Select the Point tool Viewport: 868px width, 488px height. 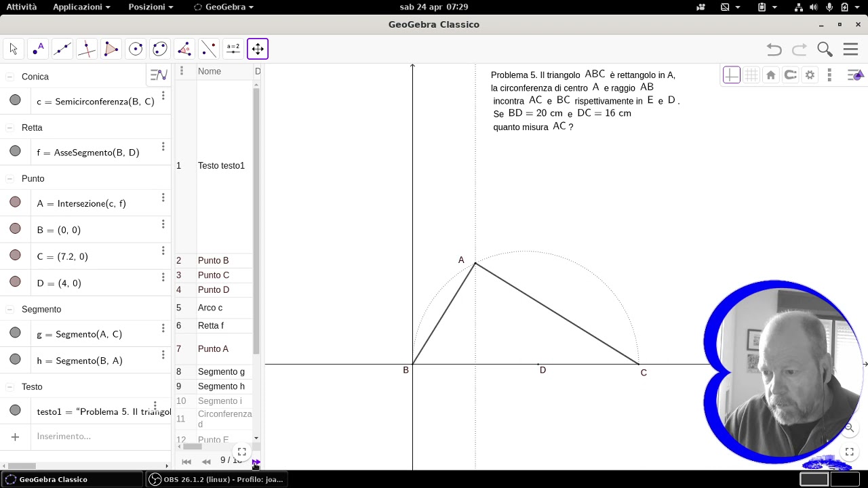pos(38,49)
